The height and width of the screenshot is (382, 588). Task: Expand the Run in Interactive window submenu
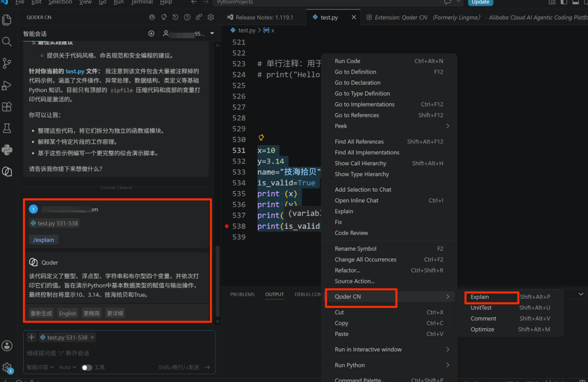[448, 349]
